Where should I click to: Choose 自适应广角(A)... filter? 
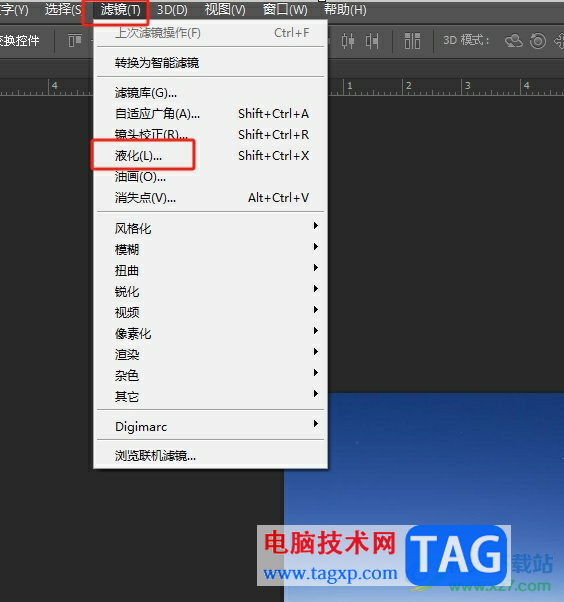coord(210,114)
